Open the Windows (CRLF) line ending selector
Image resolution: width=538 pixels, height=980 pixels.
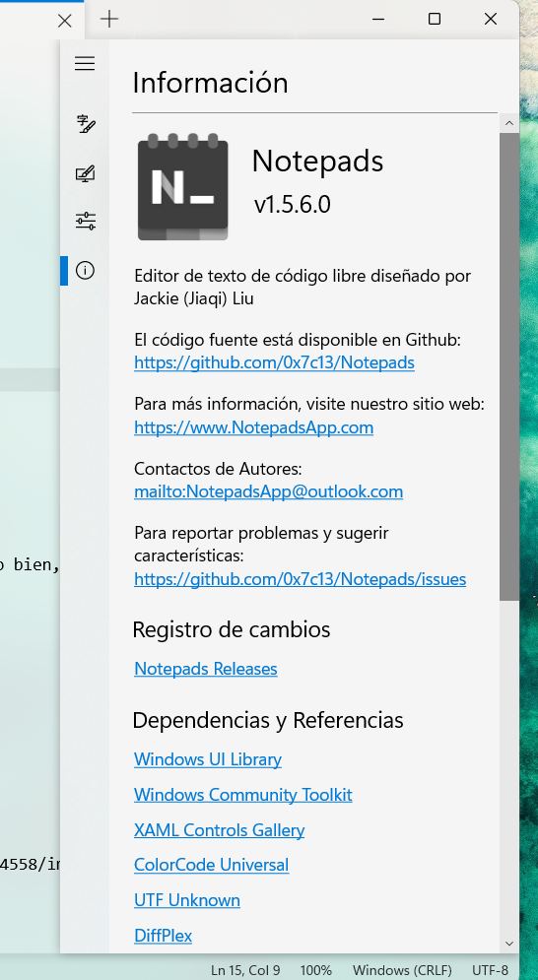click(402, 970)
